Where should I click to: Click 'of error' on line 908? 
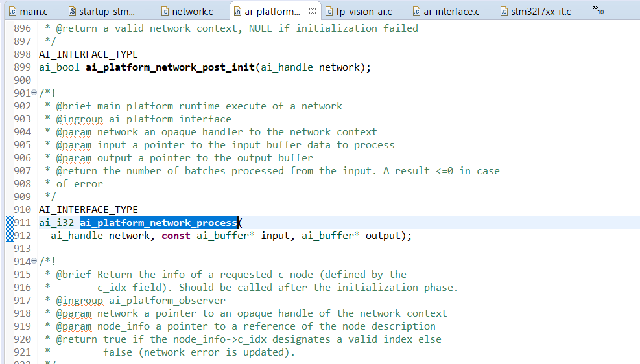[x=80, y=184]
